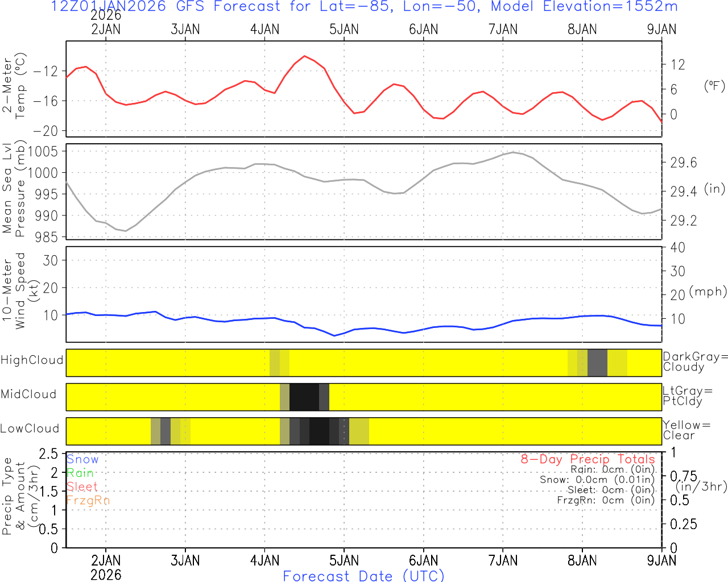
Task: Click the black block in MidCloud bar
Action: click(304, 397)
